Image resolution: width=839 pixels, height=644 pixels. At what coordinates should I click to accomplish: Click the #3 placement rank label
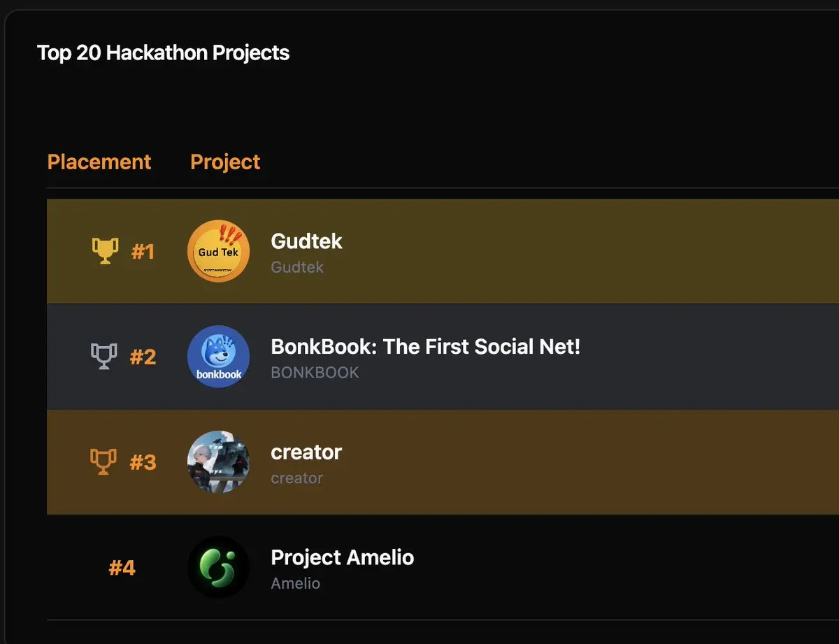tap(143, 463)
